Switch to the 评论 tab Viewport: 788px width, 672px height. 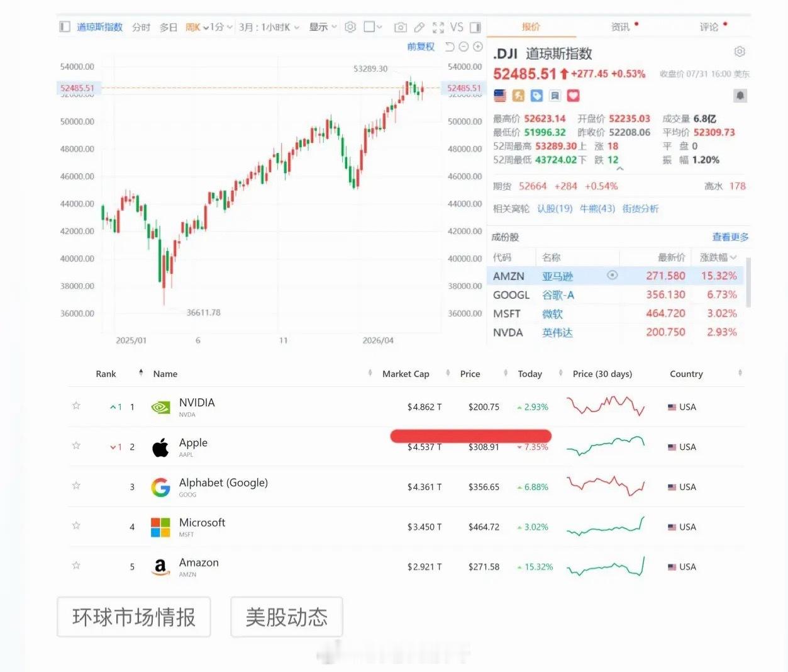tap(709, 27)
